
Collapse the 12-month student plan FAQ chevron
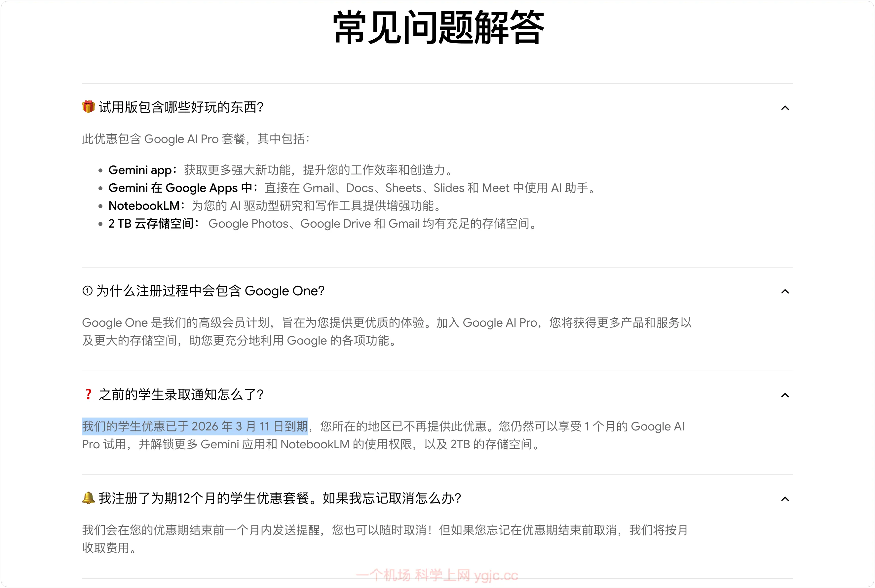pyautogui.click(x=784, y=499)
